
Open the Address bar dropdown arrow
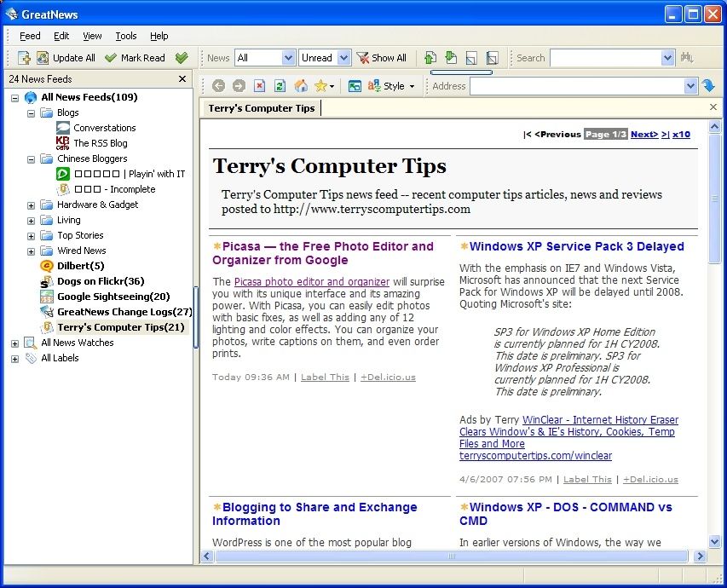coord(691,86)
